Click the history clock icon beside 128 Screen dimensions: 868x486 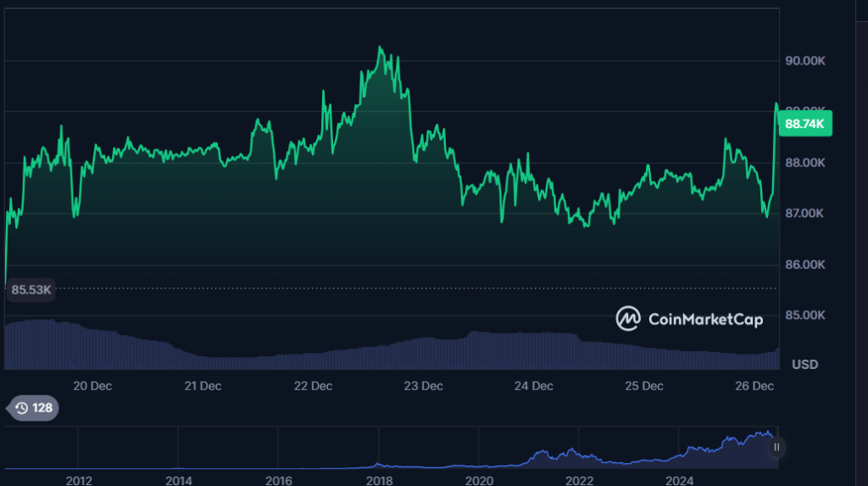[21, 408]
